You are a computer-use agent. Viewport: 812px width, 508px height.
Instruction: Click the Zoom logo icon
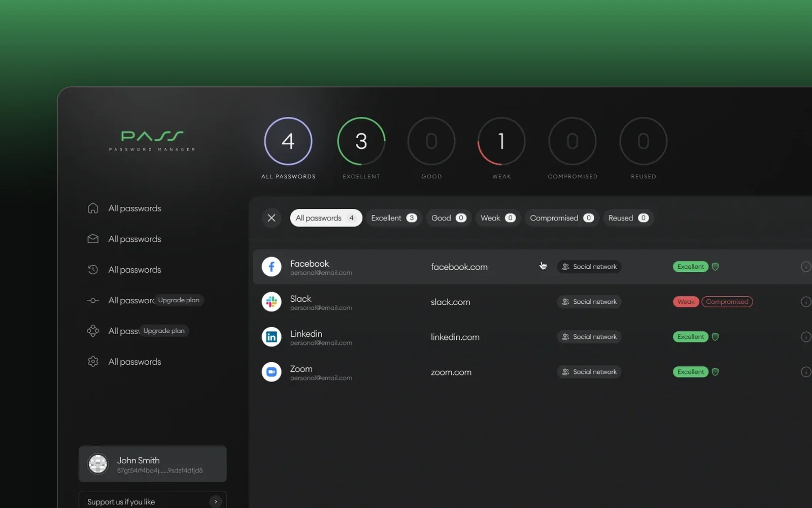[272, 372]
